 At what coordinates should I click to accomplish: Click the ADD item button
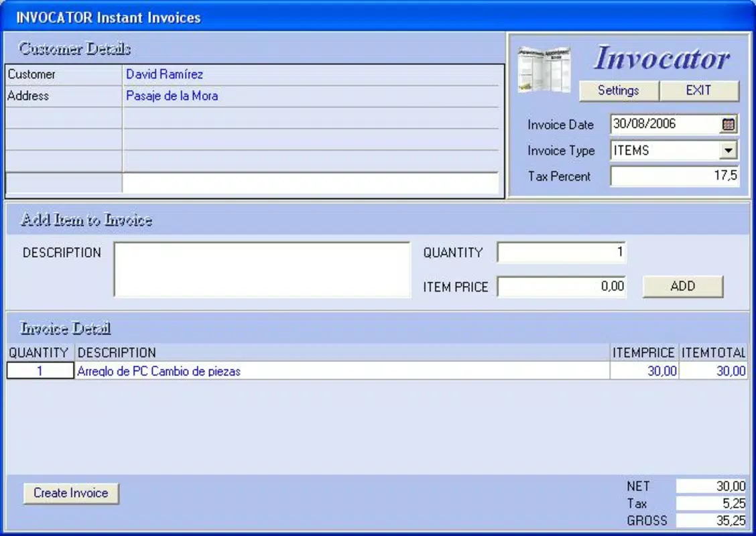(x=683, y=286)
